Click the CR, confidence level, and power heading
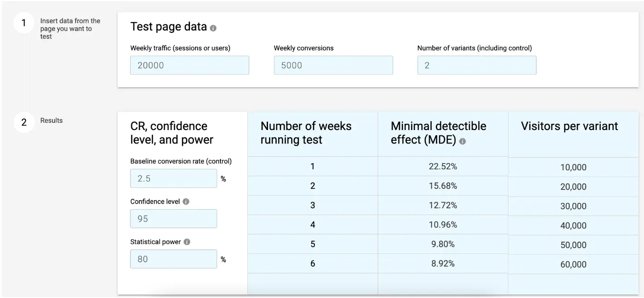644x298 pixels. [172, 133]
